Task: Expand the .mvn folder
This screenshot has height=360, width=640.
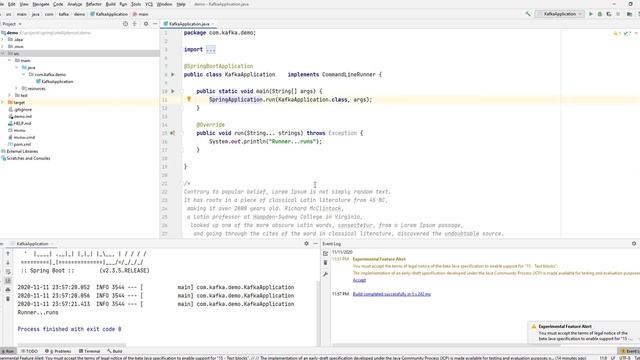Action: tap(3, 47)
